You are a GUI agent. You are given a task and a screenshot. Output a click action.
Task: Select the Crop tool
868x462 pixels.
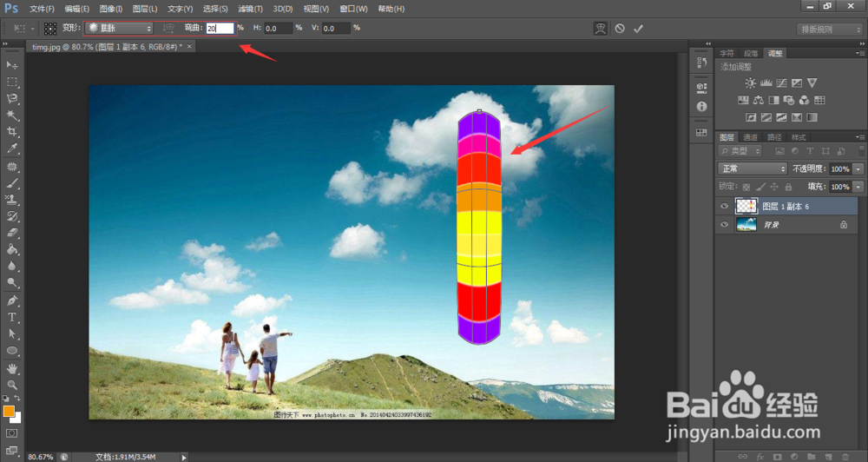tap(11, 132)
